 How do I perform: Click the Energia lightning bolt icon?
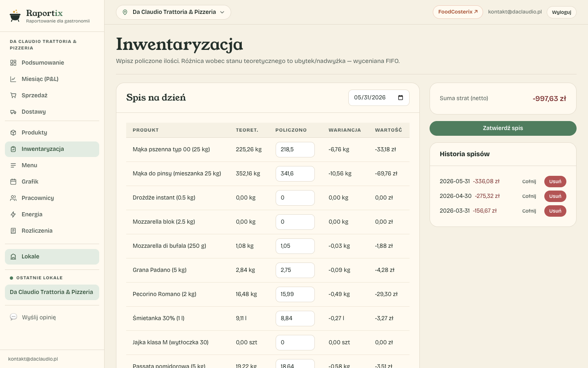pos(13,214)
